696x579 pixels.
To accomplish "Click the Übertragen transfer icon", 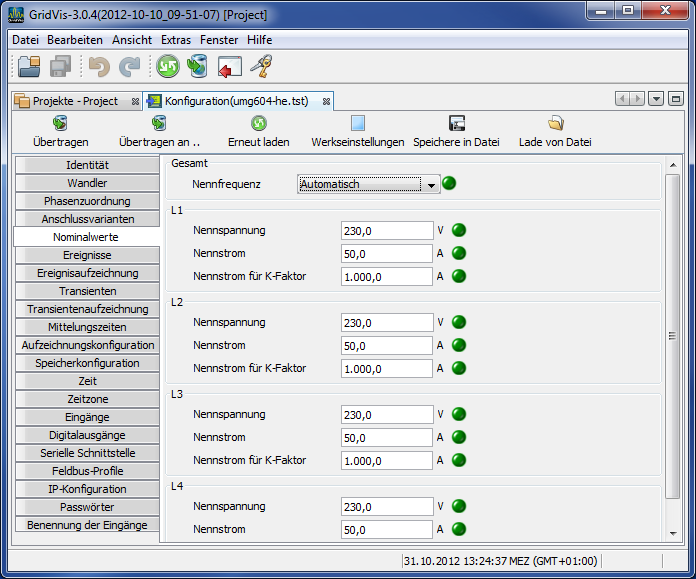I will 60,123.
